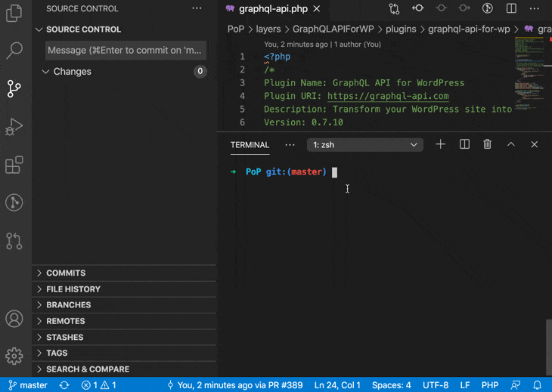Split the editor to the right
This screenshot has width=552, height=392.
coord(511,8)
